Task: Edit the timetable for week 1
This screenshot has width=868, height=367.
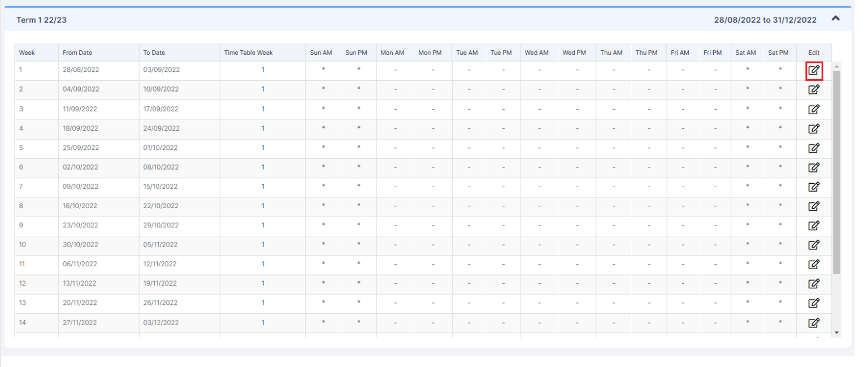Action: click(x=814, y=69)
